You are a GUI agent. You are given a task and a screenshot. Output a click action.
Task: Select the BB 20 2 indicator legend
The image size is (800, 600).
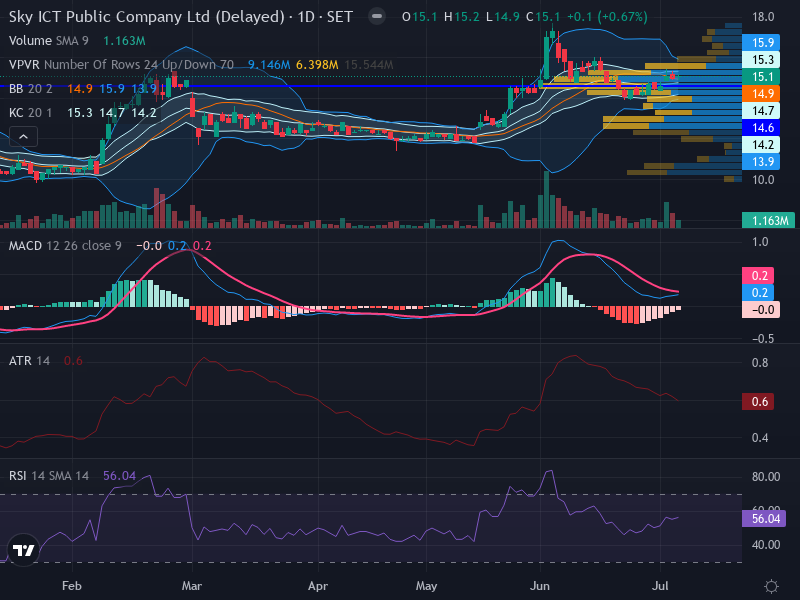click(x=31, y=89)
